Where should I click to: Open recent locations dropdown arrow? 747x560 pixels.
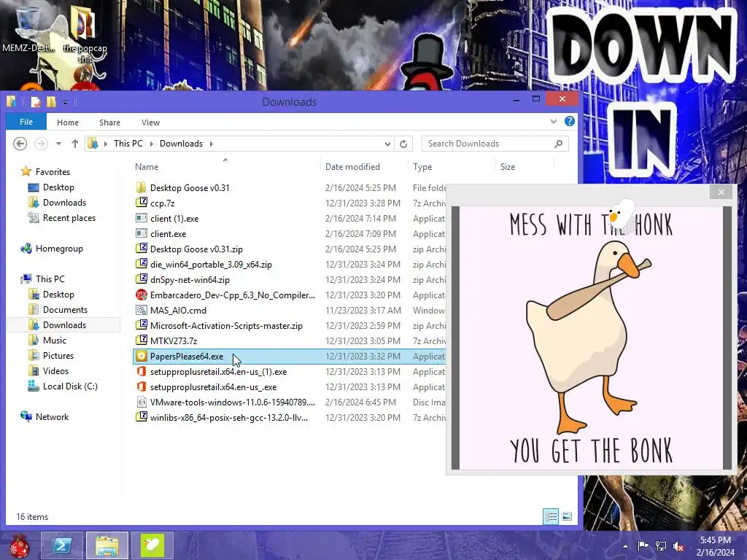pos(58,144)
